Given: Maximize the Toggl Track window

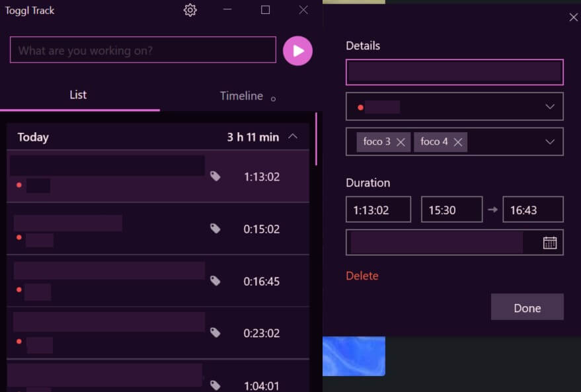Looking at the screenshot, I should click(265, 10).
